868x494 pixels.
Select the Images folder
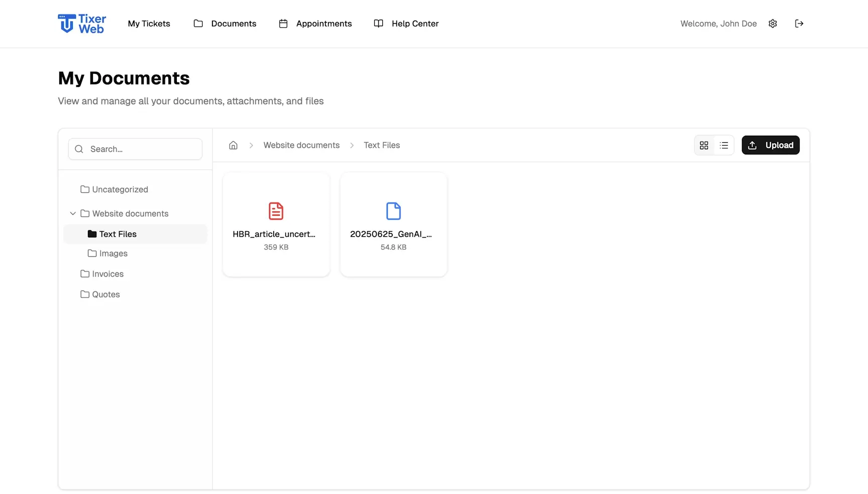click(114, 253)
